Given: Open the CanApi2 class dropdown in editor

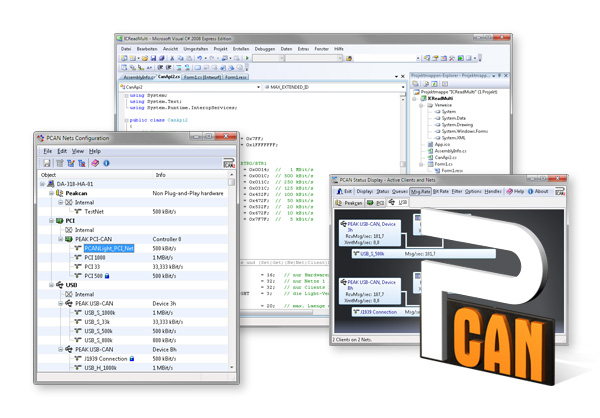Looking at the screenshot, I should 258,87.
